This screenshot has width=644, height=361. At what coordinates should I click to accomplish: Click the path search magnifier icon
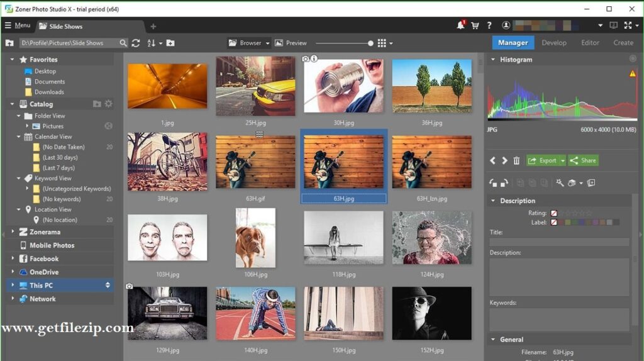pyautogui.click(x=123, y=43)
